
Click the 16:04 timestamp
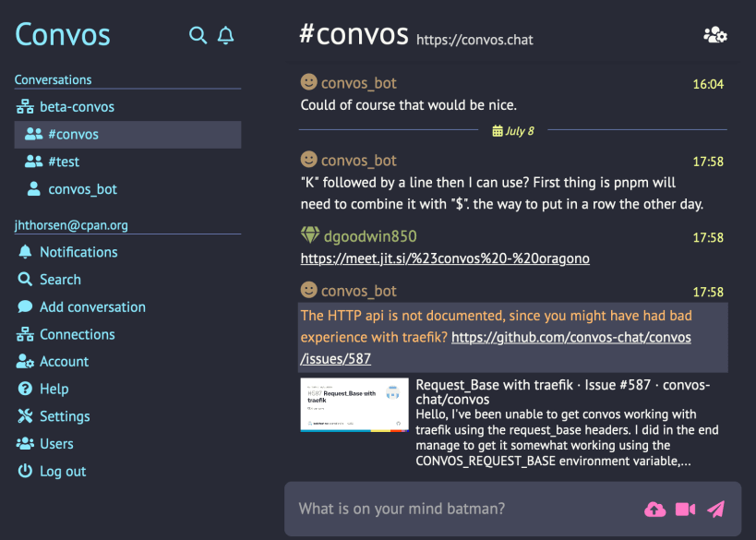pos(708,84)
